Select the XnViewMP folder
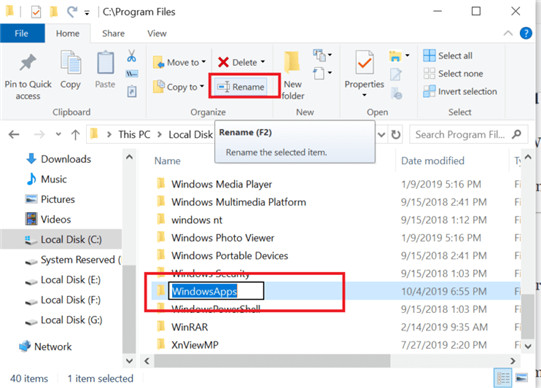The image size is (541, 388). [195, 345]
